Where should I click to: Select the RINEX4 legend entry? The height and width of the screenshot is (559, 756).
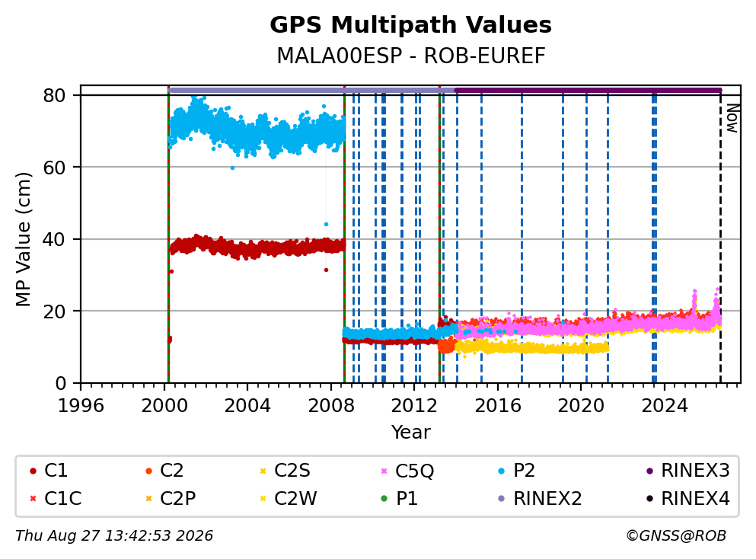[x=688, y=498]
